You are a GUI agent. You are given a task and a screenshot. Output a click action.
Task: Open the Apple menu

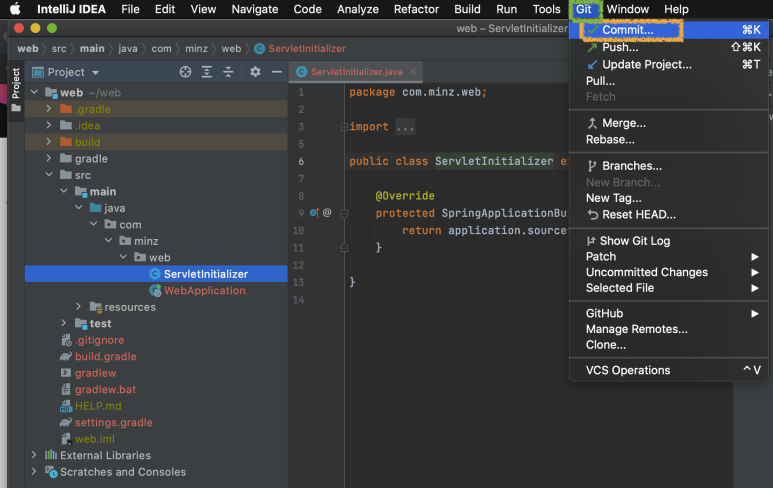(x=15, y=9)
